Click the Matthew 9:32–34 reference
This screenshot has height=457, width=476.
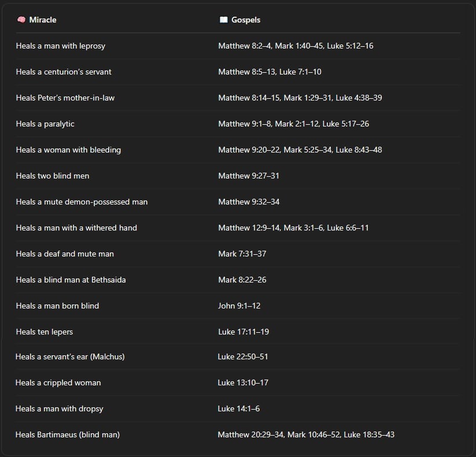[x=248, y=202]
